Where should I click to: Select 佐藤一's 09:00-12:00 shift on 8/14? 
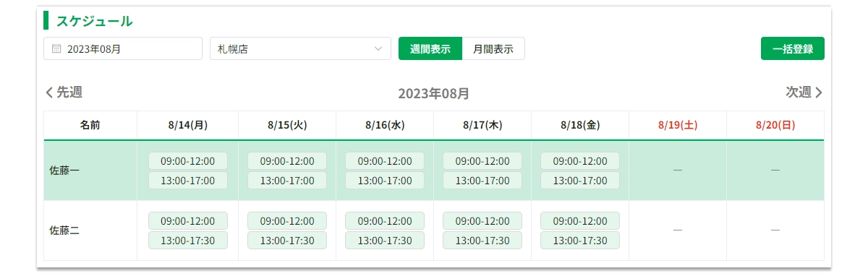[x=188, y=160]
